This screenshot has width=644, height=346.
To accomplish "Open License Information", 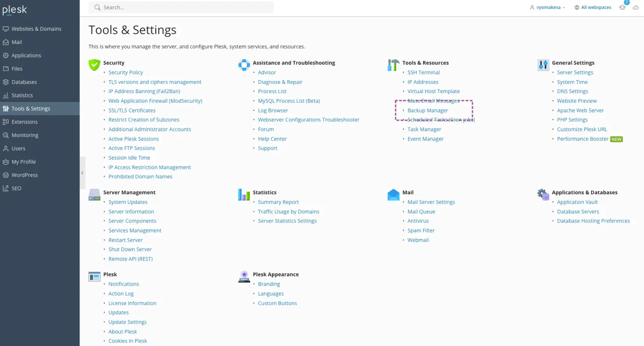I will pos(132,303).
